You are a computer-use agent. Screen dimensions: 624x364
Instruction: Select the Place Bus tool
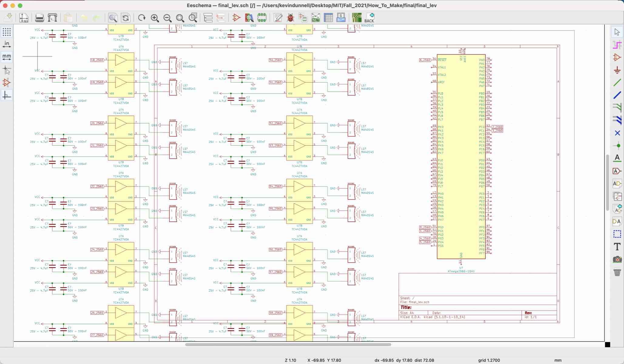tap(617, 96)
